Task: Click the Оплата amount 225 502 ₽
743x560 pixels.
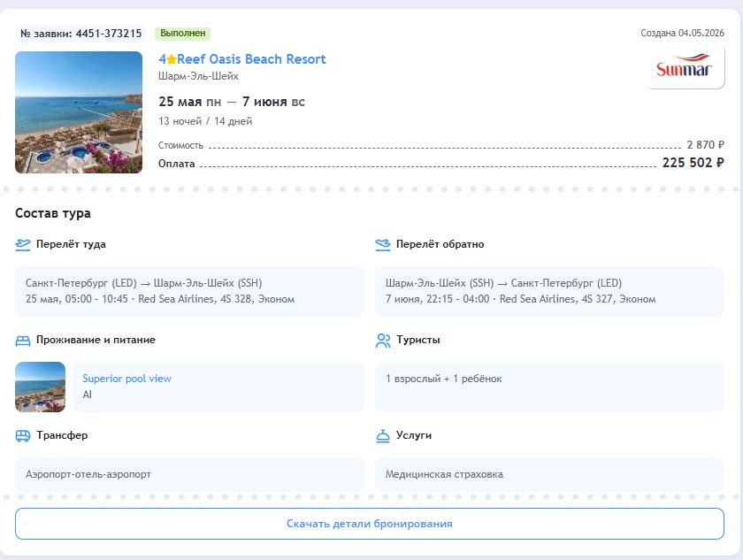Action: pyautogui.click(x=693, y=163)
